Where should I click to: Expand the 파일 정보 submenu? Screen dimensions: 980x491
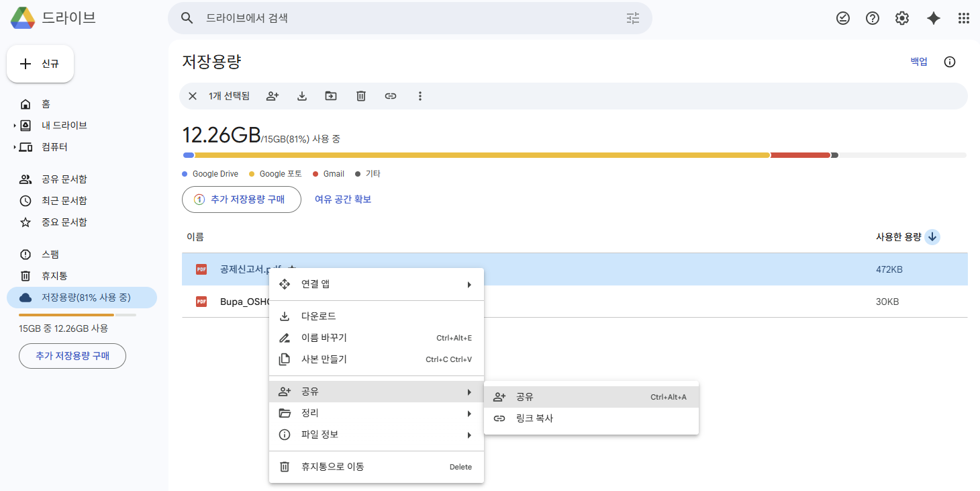click(377, 435)
